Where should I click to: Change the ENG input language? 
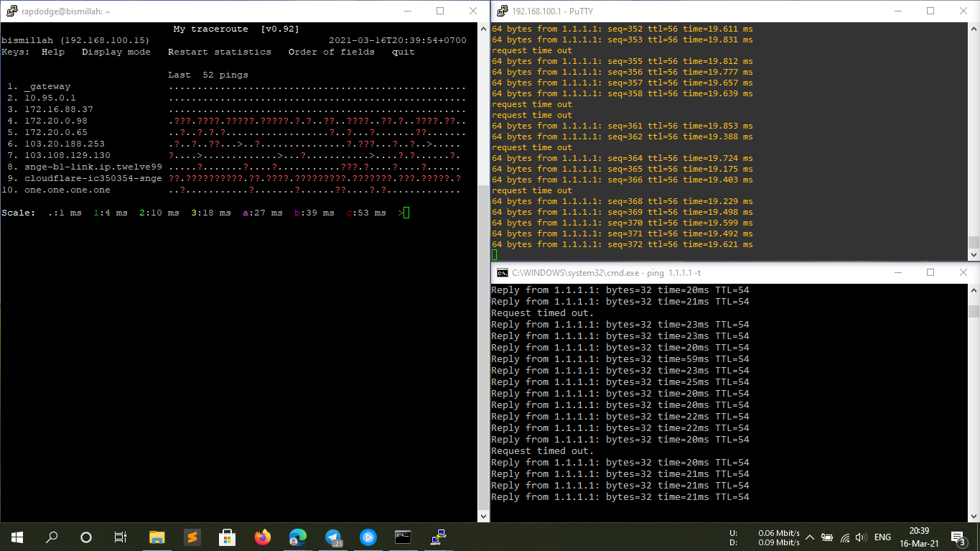pyautogui.click(x=883, y=537)
